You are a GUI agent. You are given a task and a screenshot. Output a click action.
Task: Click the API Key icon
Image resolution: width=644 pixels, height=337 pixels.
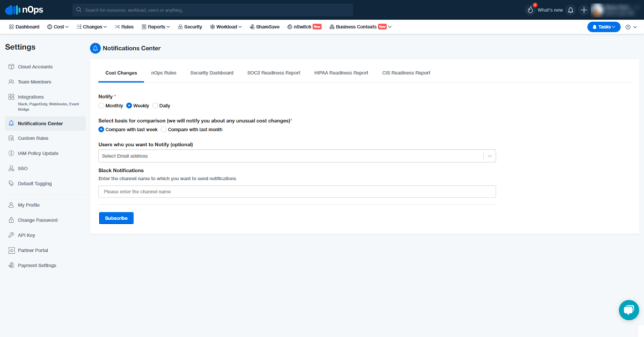pos(11,235)
